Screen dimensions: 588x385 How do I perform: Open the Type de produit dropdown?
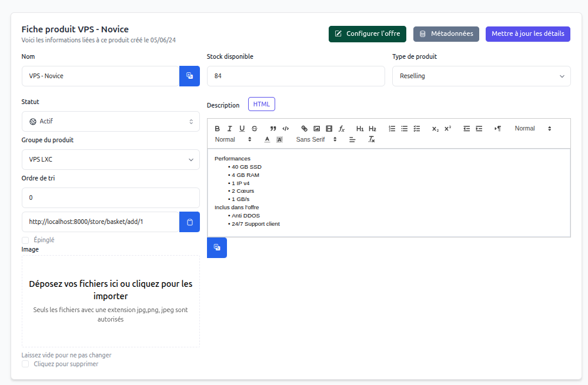click(481, 76)
